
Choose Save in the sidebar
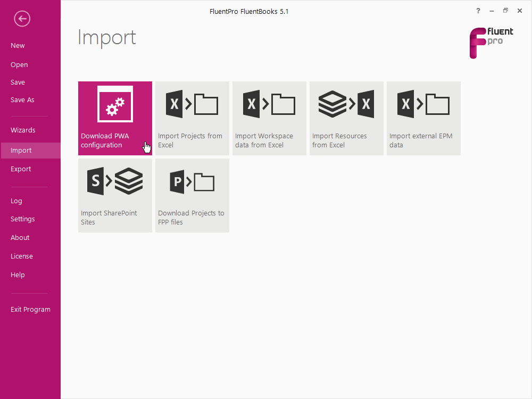[x=18, y=82]
